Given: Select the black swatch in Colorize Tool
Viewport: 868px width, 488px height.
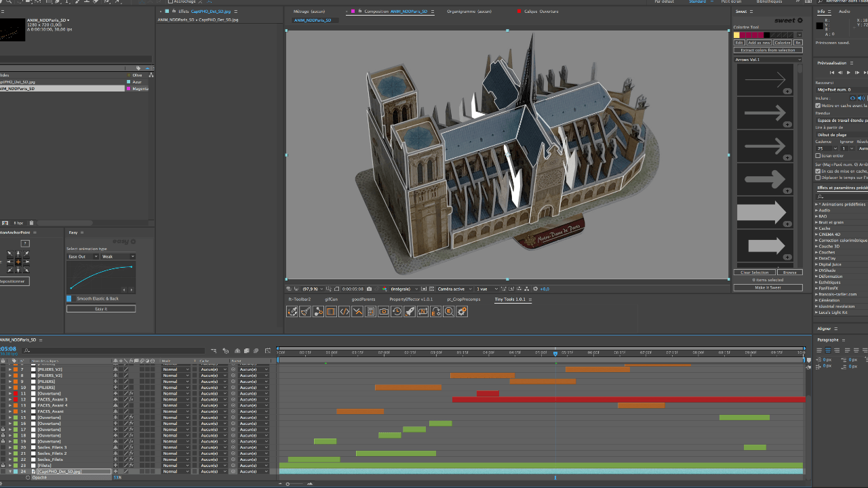Looking at the screenshot, I should click(767, 35).
